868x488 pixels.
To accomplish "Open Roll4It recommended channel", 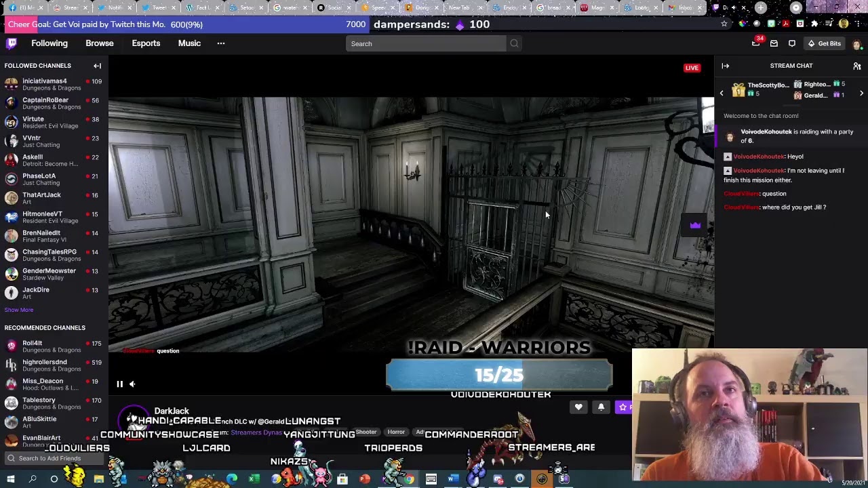I will (54, 346).
